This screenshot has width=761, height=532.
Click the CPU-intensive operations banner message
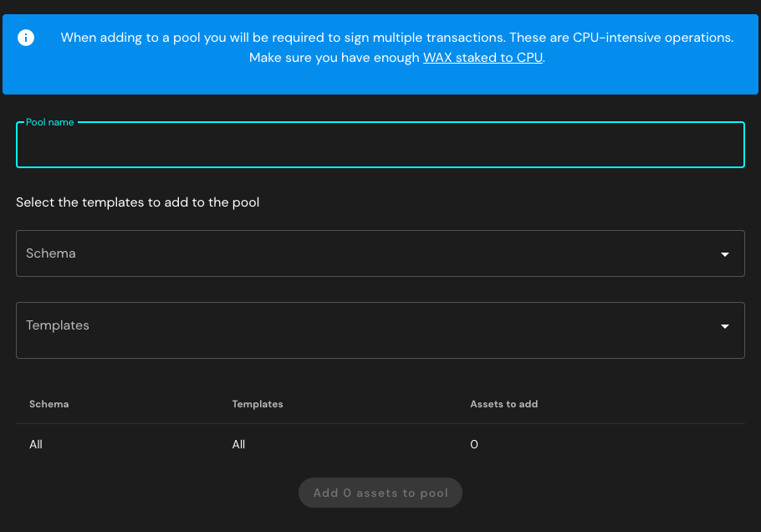coord(396,38)
